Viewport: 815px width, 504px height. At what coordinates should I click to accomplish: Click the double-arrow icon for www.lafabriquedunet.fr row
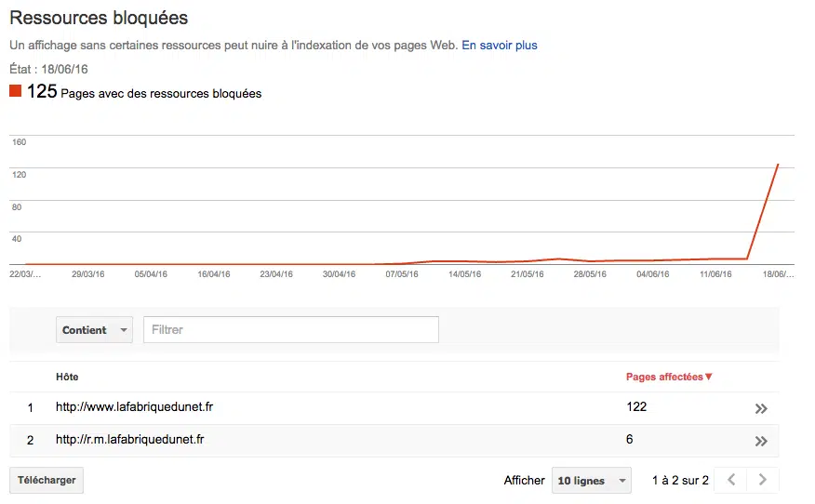pyautogui.click(x=761, y=408)
